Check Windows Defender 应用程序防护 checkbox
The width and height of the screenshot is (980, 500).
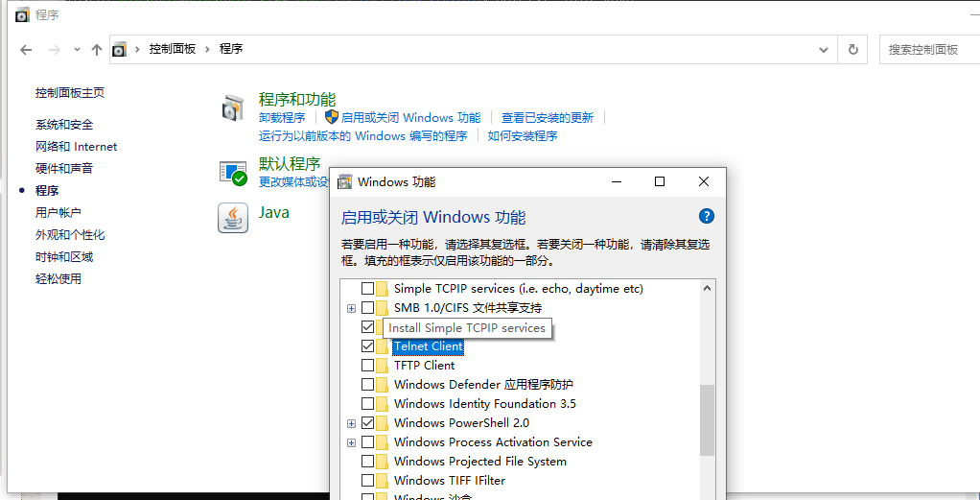[367, 384]
